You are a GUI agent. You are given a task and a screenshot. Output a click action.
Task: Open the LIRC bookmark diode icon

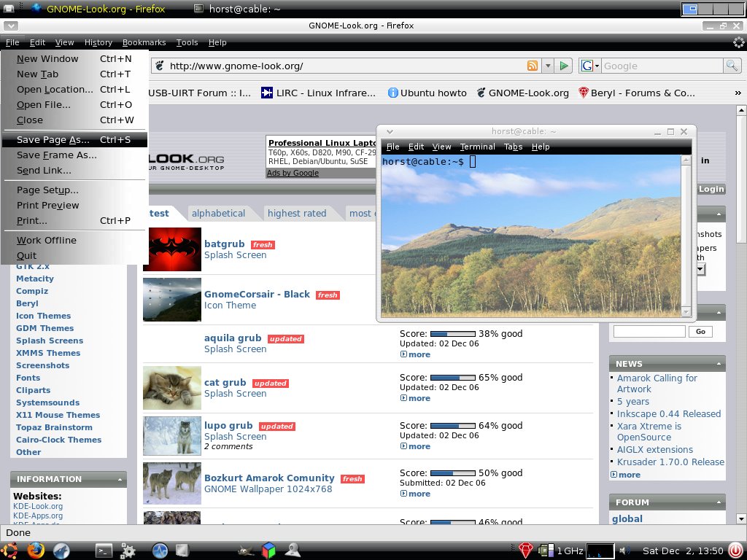pos(267,93)
